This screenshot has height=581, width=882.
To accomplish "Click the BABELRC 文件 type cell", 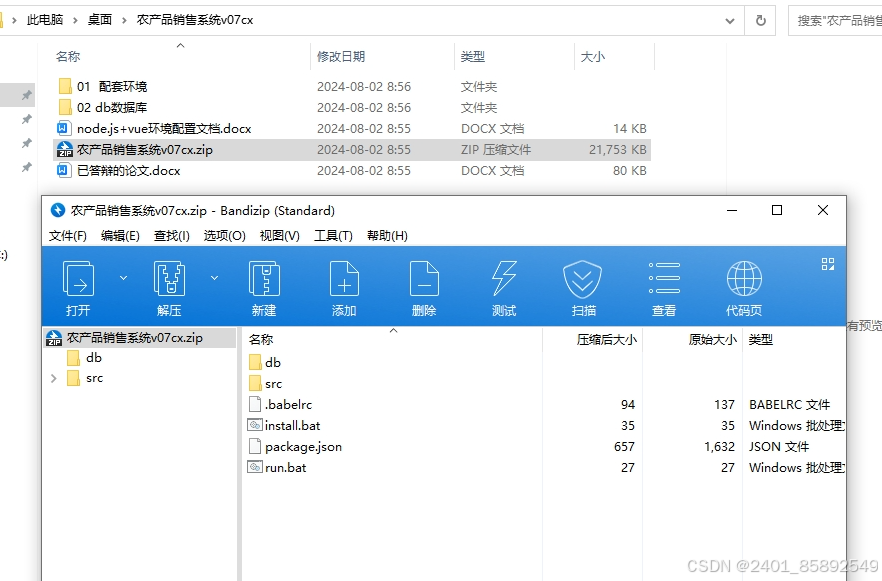I will click(790, 405).
